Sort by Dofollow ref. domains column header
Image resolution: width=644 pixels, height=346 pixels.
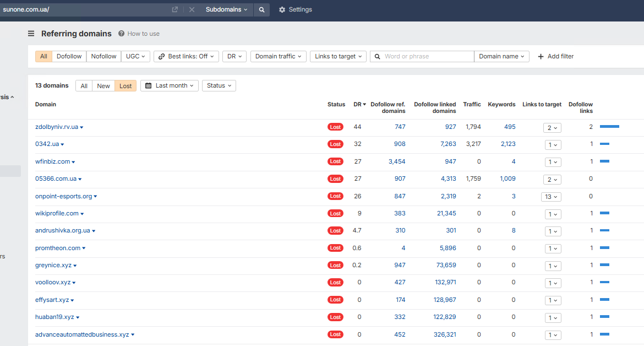pyautogui.click(x=388, y=107)
